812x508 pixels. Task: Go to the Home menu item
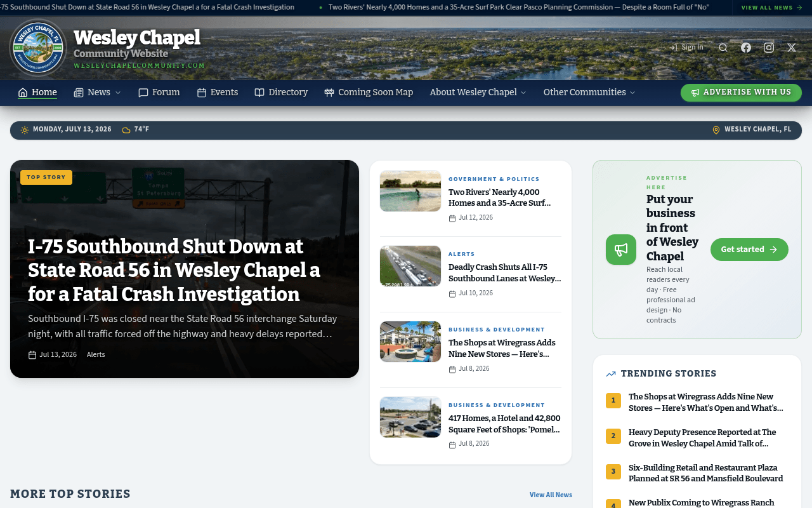tap(37, 92)
